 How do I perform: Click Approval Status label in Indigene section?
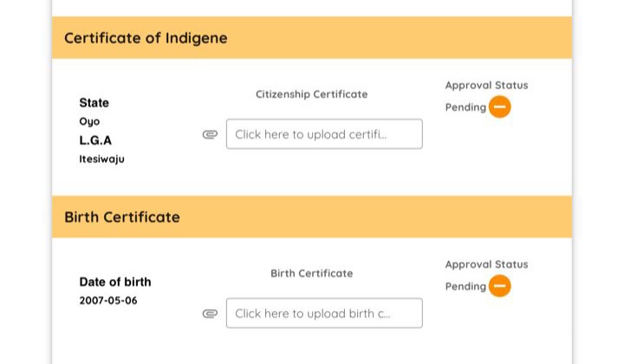tap(486, 85)
